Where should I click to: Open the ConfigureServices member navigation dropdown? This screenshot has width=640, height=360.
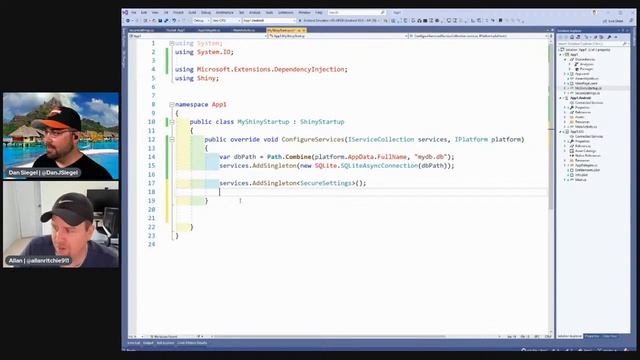[478, 36]
